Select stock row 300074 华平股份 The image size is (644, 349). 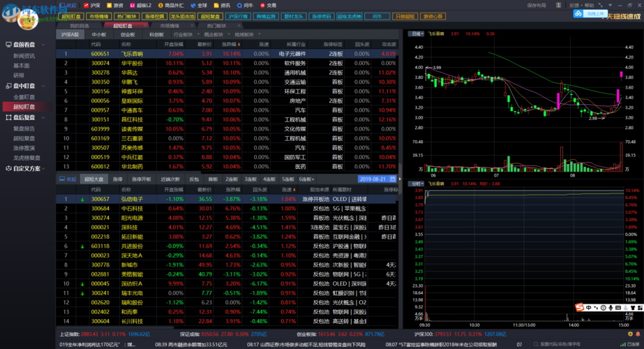pos(227,64)
